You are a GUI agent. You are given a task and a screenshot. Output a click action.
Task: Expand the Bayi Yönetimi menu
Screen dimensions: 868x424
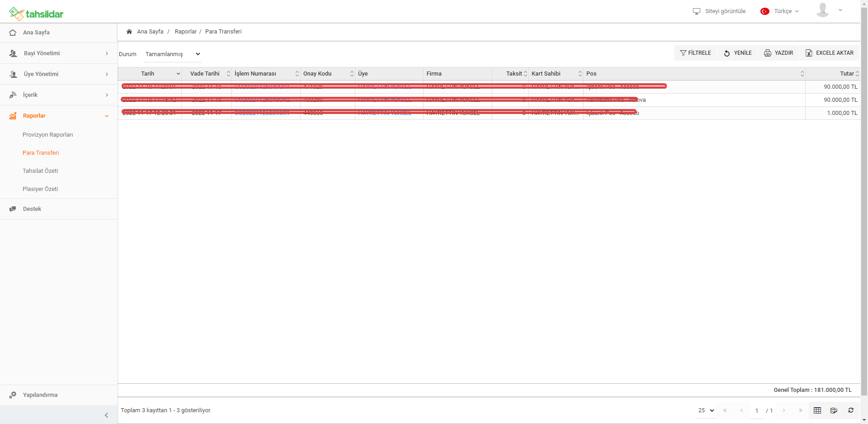pyautogui.click(x=107, y=53)
